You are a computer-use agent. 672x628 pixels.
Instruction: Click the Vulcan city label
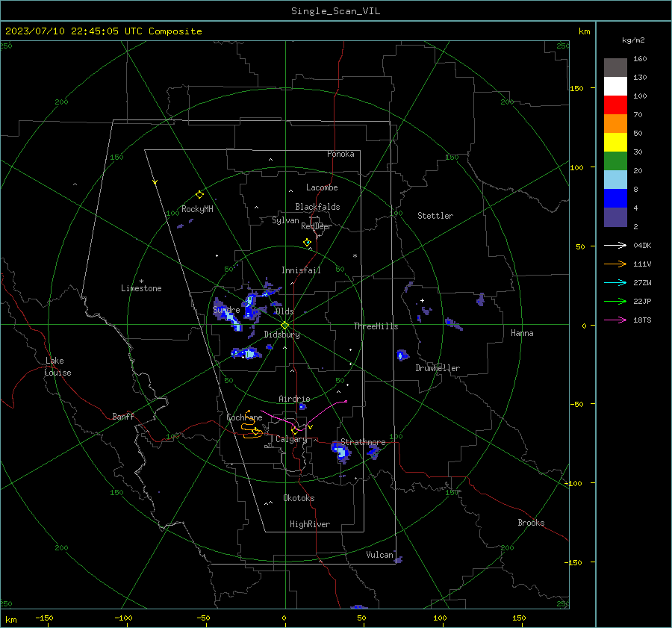(x=379, y=555)
